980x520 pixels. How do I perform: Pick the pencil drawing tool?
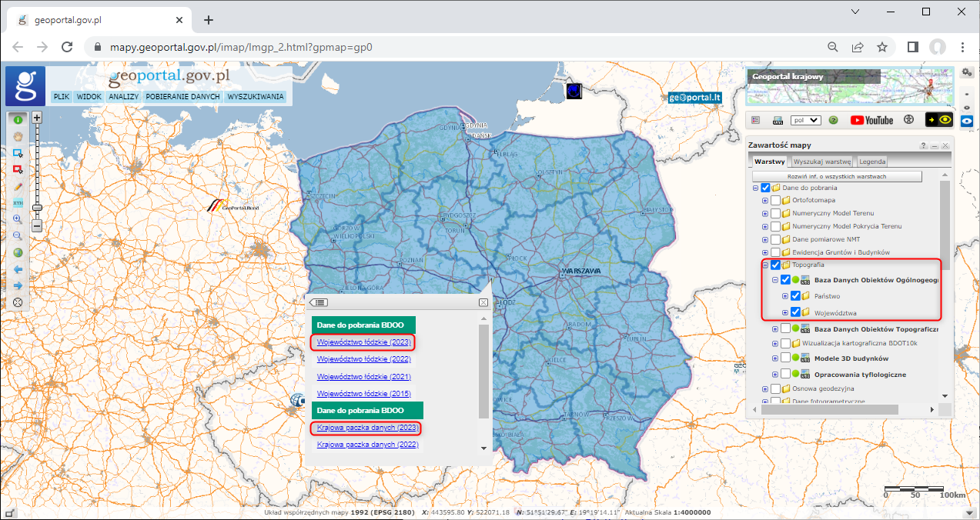17,186
